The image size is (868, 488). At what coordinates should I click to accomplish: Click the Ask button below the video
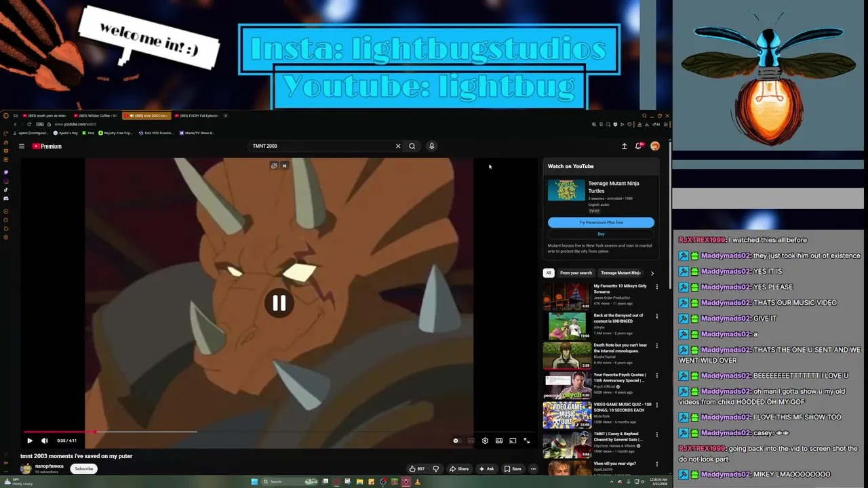click(486, 468)
